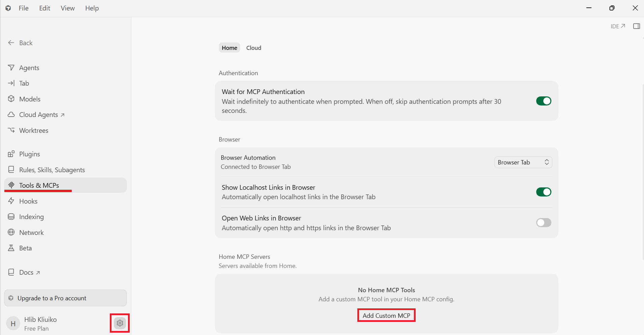Open Beta settings page

click(66, 248)
